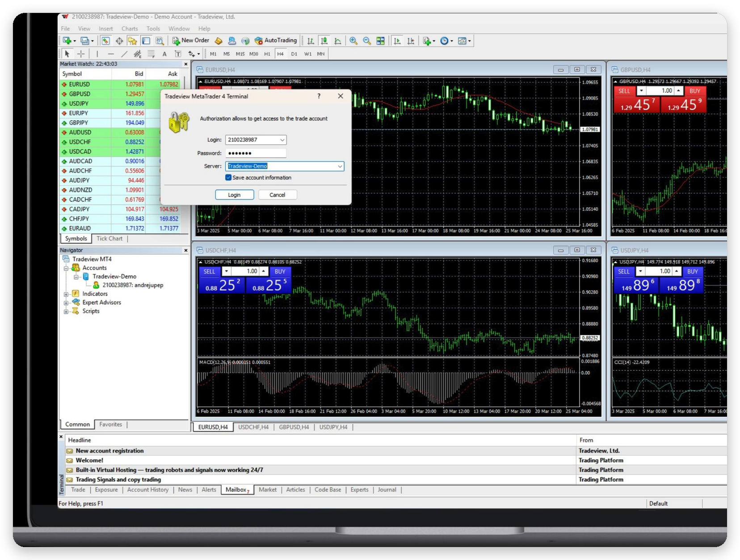
Task: Click the Tile Windows grid icon
Action: pos(380,41)
